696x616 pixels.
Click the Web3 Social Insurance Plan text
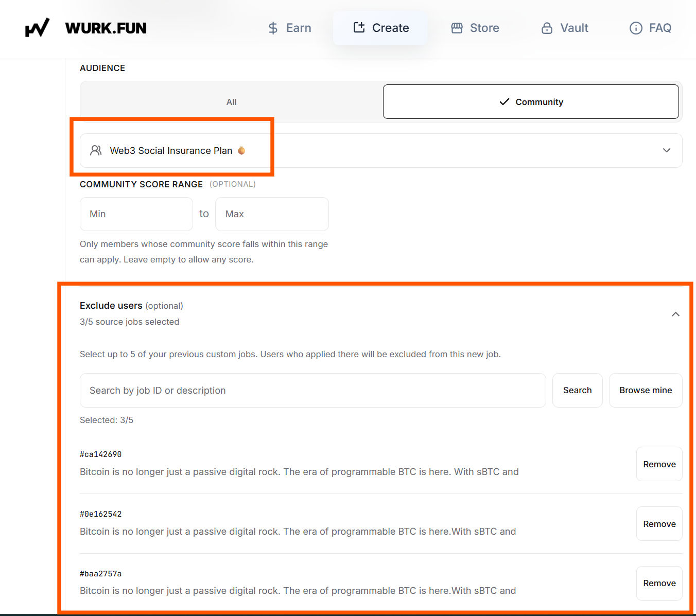(x=171, y=150)
